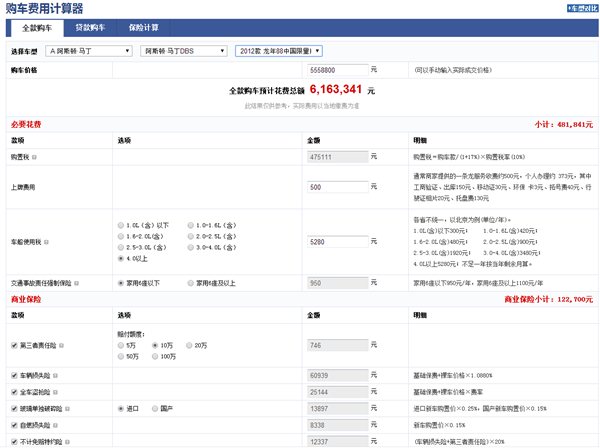Select the 1.0-1.6L(含) displacement option
Screen dimensions: 600x448
(x=191, y=225)
